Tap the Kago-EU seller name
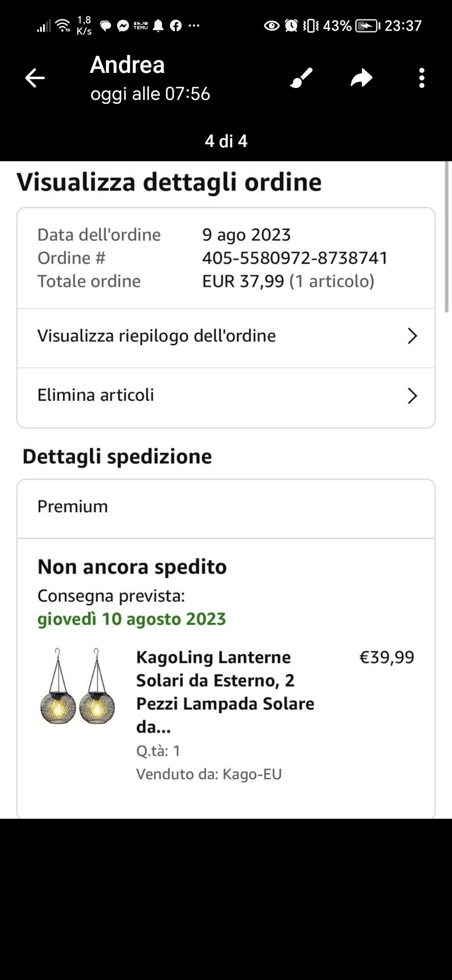 [252, 774]
